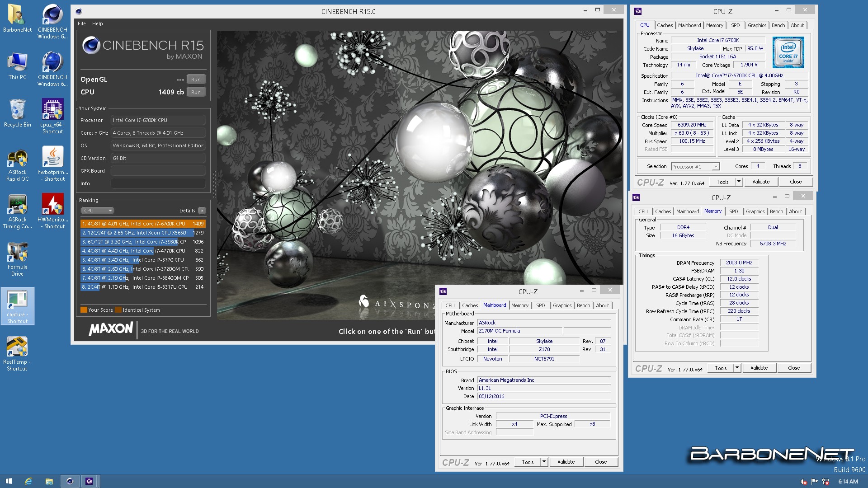Open the Processor #1 selection dropdown
868x488 pixels.
[695, 167]
